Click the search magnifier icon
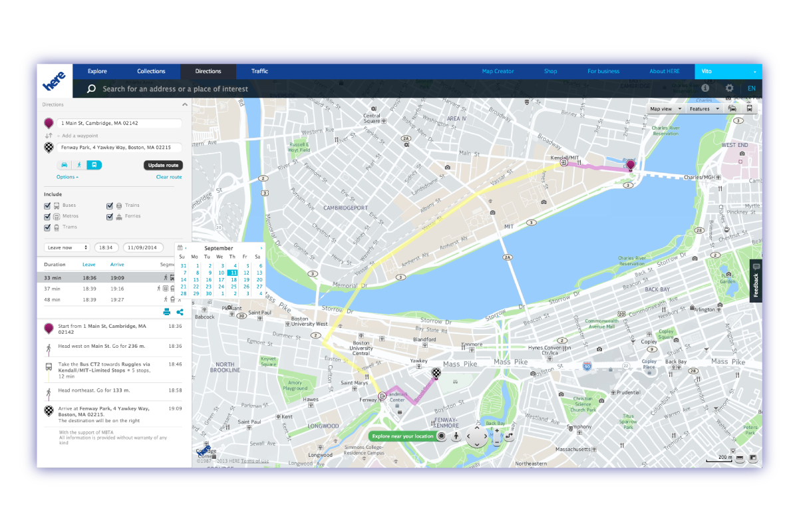Image resolution: width=799 pixels, height=532 pixels. tap(91, 88)
